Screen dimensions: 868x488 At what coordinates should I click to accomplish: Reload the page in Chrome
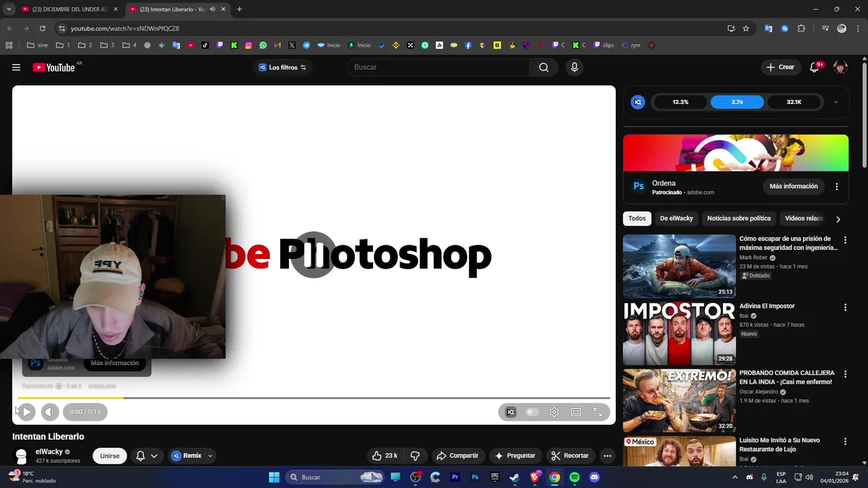(42, 28)
